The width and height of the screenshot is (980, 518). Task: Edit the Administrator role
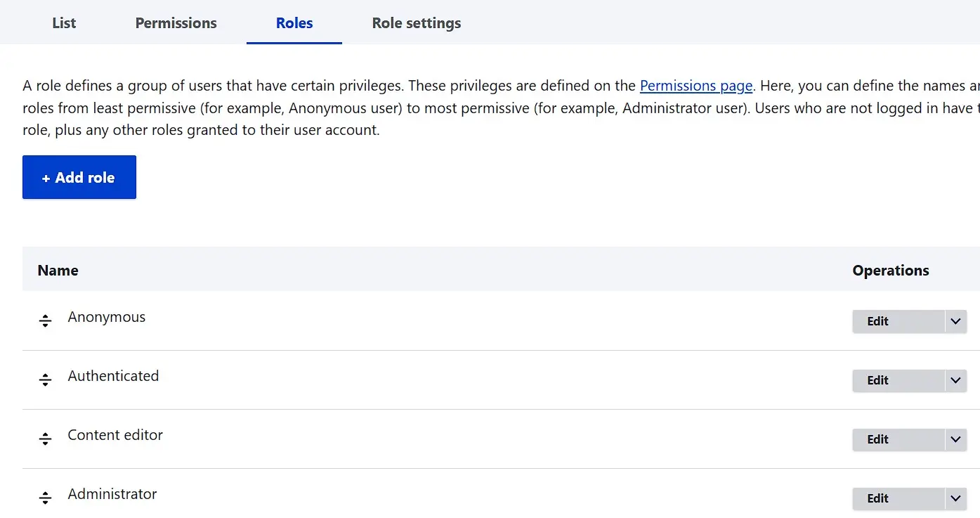tap(877, 498)
